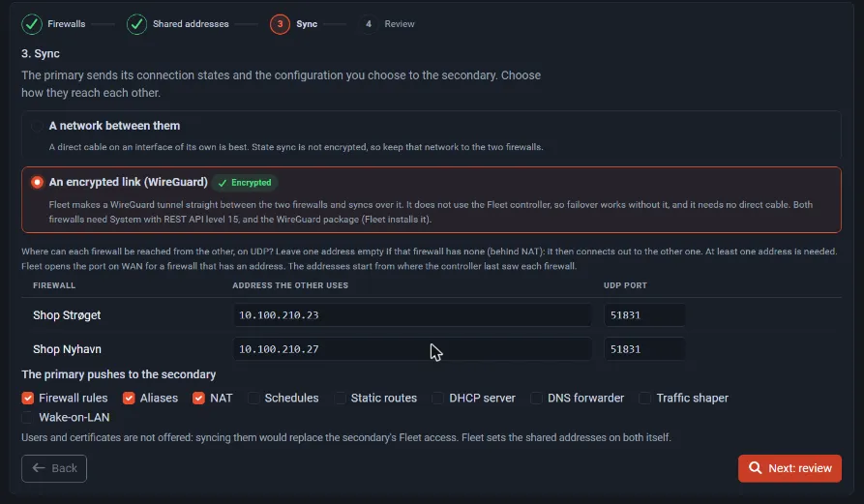Select 'An encrypted link (WireGuard)' radio
864x504 pixels.
pos(37,182)
